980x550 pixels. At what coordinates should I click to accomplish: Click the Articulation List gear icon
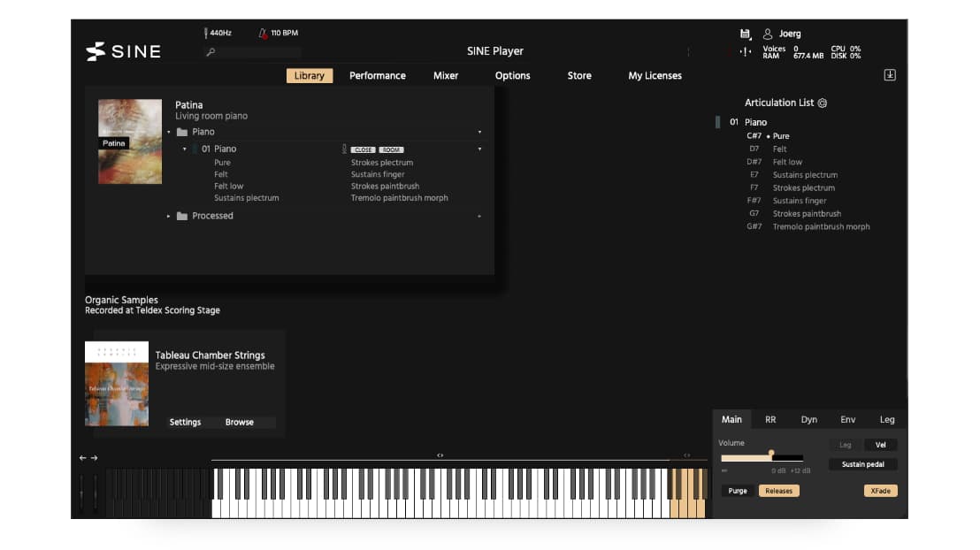823,103
